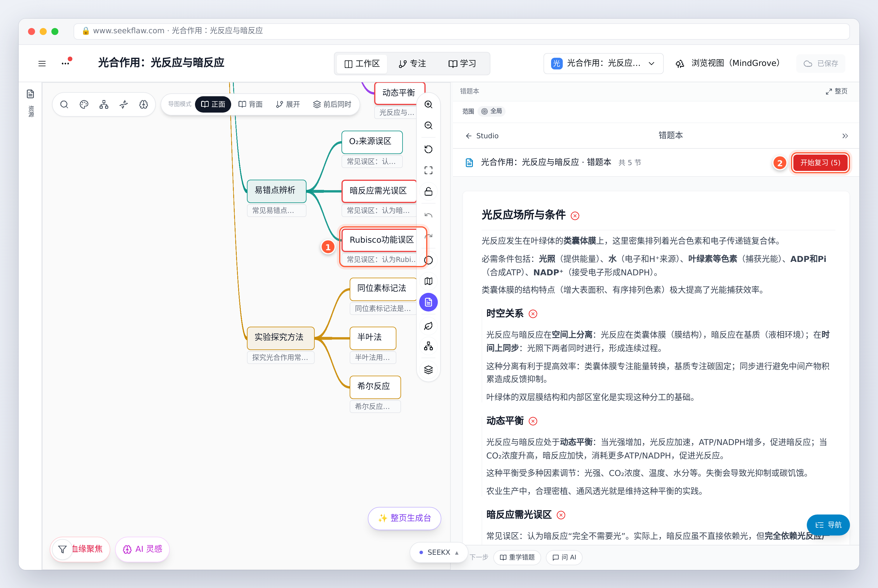
Task: Click the AI brain toolbar icon
Action: click(x=144, y=104)
